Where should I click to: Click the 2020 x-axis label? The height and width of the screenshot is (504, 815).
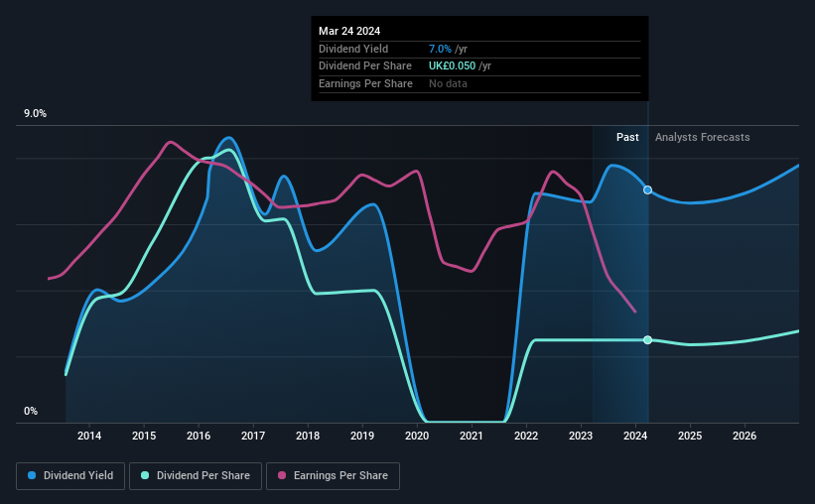[417, 436]
